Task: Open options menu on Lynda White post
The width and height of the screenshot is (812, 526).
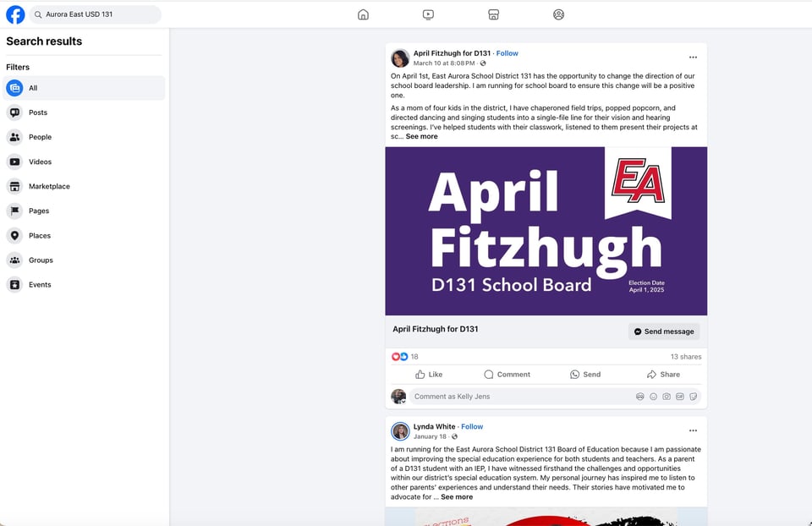Action: [693, 430]
